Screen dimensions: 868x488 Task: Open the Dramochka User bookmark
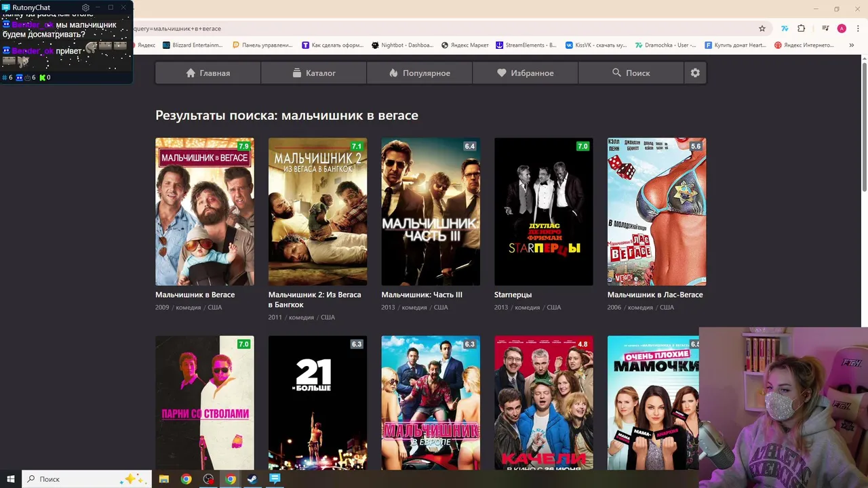(x=665, y=45)
